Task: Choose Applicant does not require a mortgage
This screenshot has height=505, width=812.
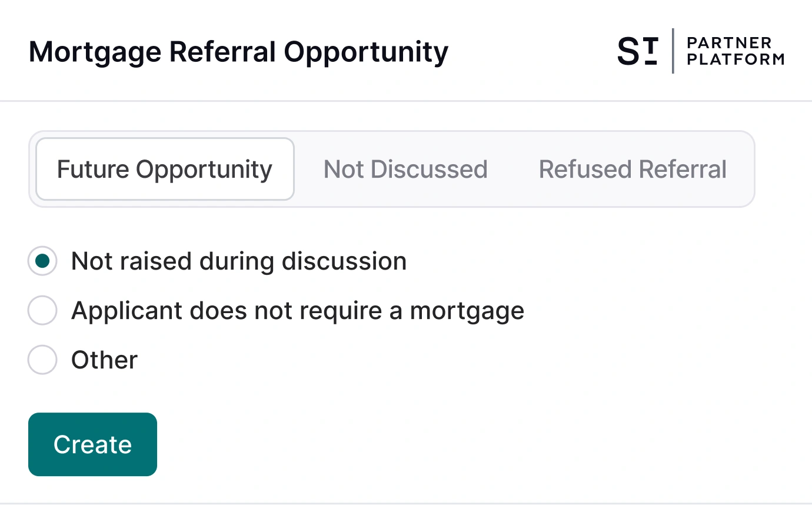Action: point(42,310)
